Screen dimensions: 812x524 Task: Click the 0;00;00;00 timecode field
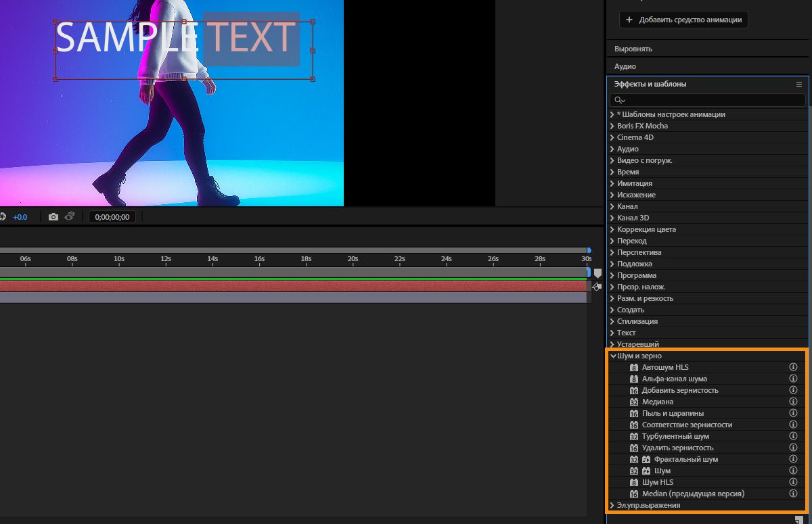tap(112, 217)
